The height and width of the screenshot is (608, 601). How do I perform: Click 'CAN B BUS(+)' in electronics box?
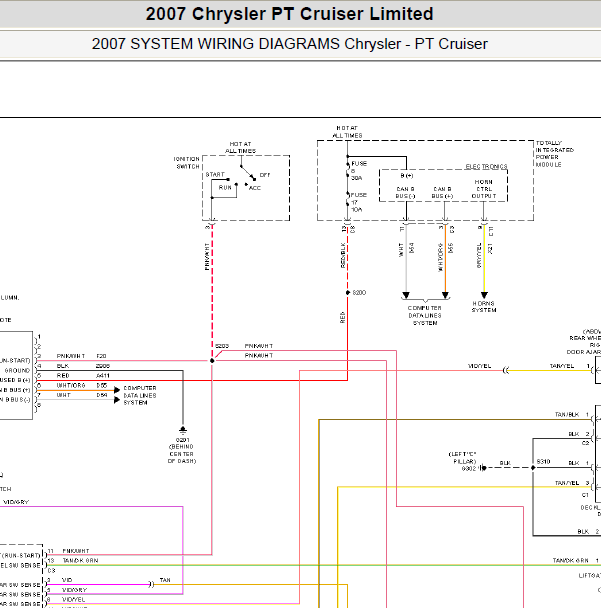[x=442, y=192]
